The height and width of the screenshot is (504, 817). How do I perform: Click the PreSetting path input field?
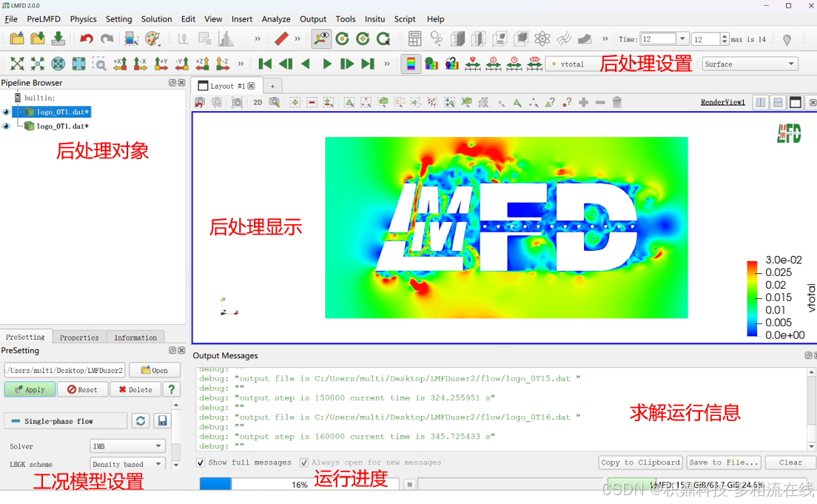tap(64, 370)
